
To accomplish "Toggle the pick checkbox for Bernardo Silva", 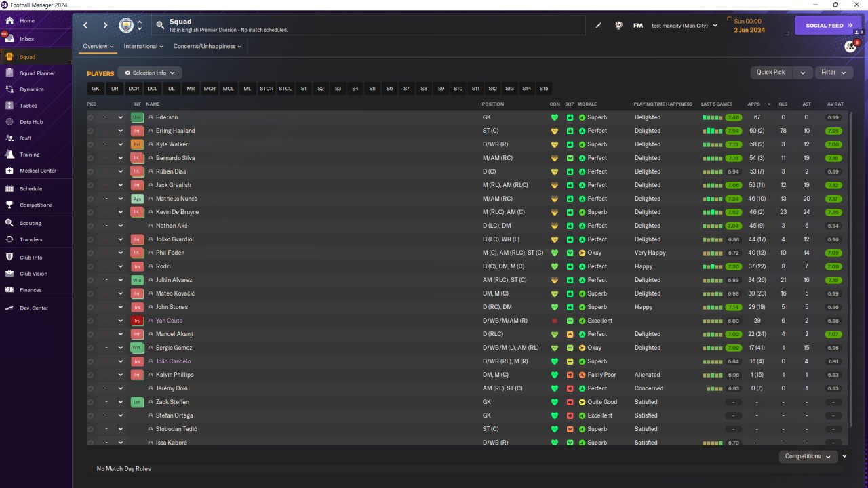I will click(90, 158).
